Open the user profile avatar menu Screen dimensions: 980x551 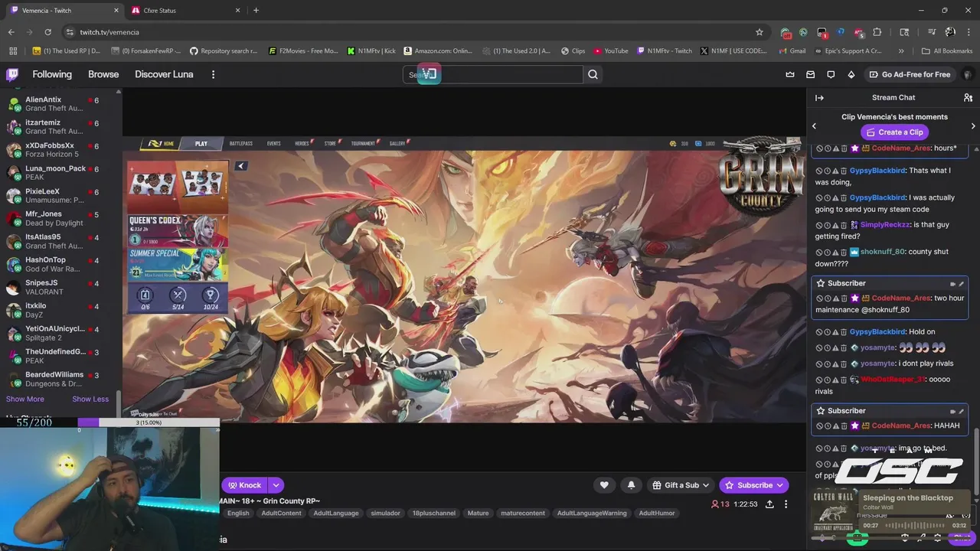click(968, 74)
